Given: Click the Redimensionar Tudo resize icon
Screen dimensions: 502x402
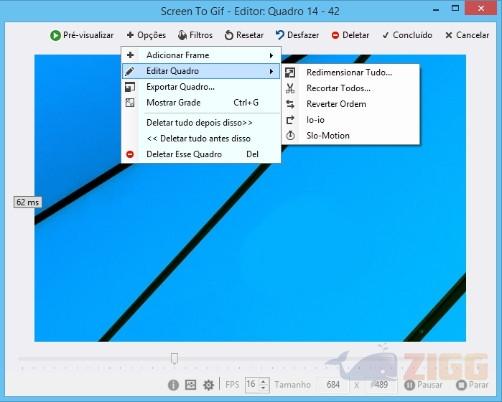Looking at the screenshot, I should [x=290, y=73].
